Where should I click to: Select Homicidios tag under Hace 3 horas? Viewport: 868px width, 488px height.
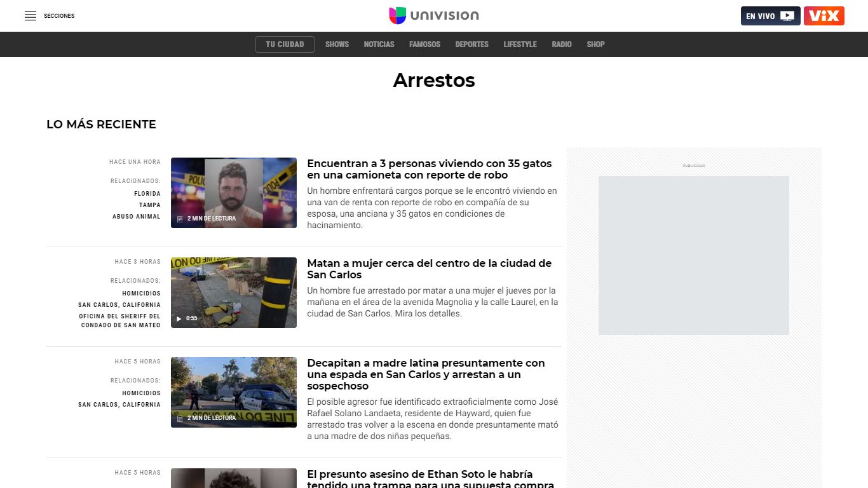[142, 294]
